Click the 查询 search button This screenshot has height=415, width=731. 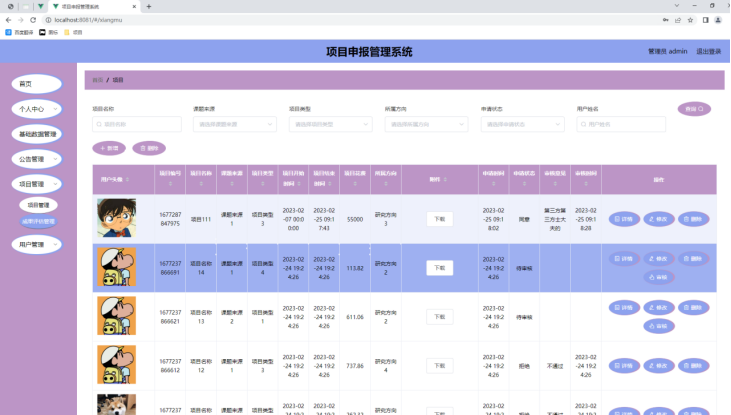[x=694, y=109]
